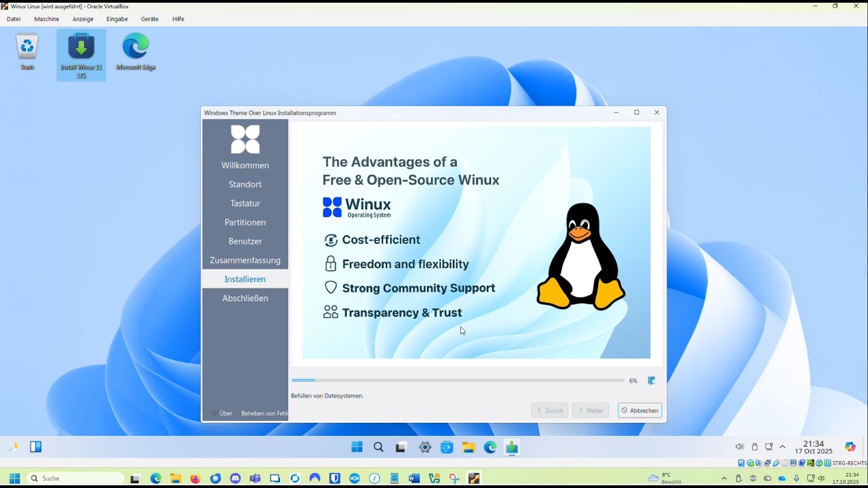Open the guest clock showing 21:34
868x488 pixels.
click(814, 447)
